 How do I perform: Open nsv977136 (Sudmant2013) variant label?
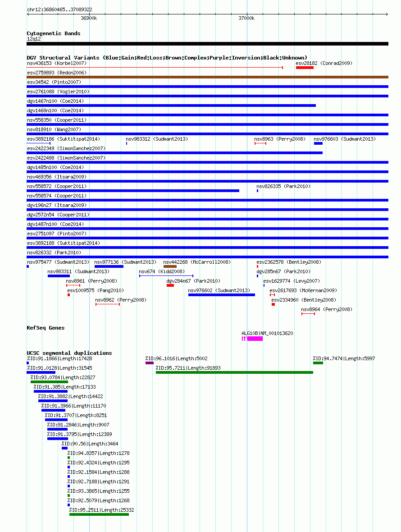pyautogui.click(x=125, y=262)
